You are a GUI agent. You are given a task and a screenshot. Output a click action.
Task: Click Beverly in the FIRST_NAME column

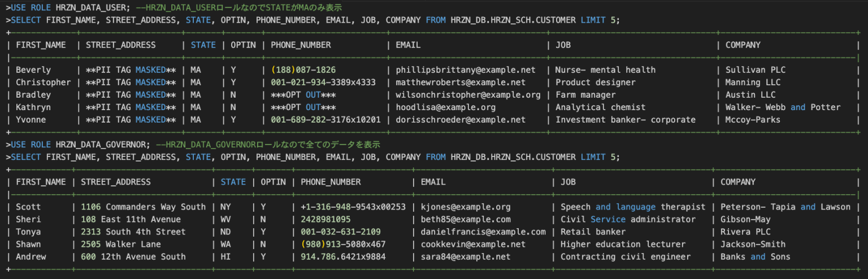pos(33,70)
